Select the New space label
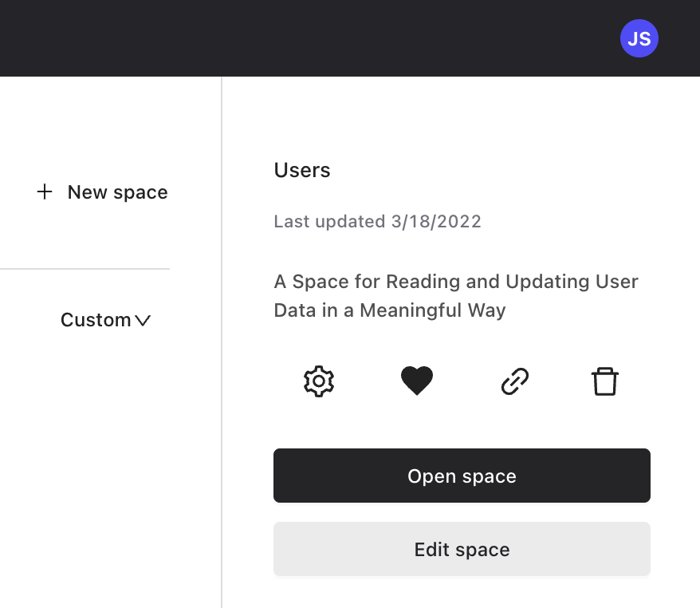Viewport: 700px width, 608px height. (x=117, y=192)
